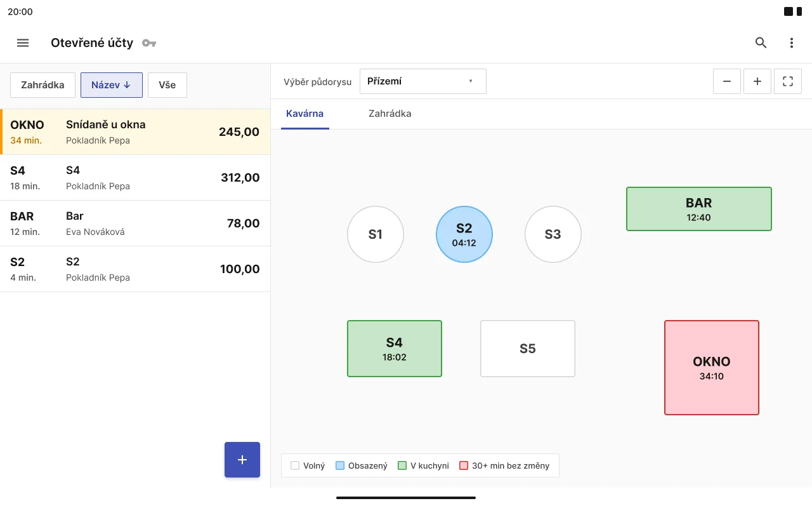Click the 30+ min bez změny swatch
Screen dimensions: 812x508
pyautogui.click(x=464, y=465)
